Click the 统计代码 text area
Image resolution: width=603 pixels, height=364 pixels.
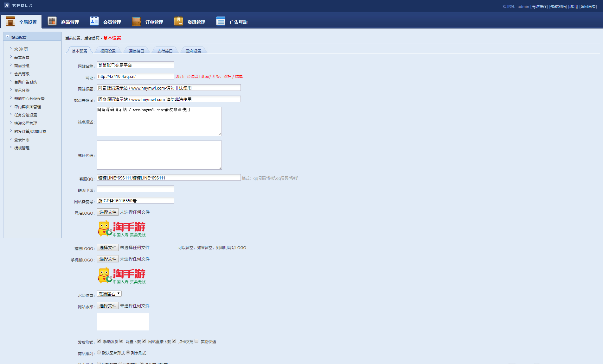[159, 155]
